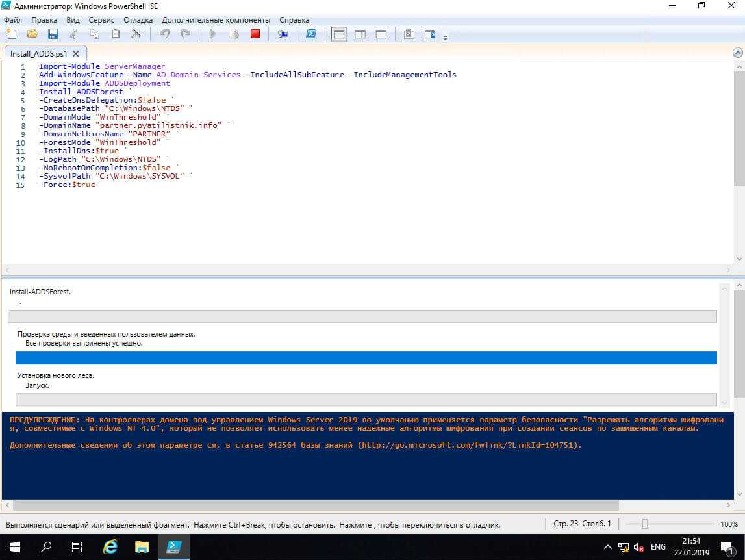Click the ENG language indicator
The image size is (745, 560).
(x=658, y=546)
